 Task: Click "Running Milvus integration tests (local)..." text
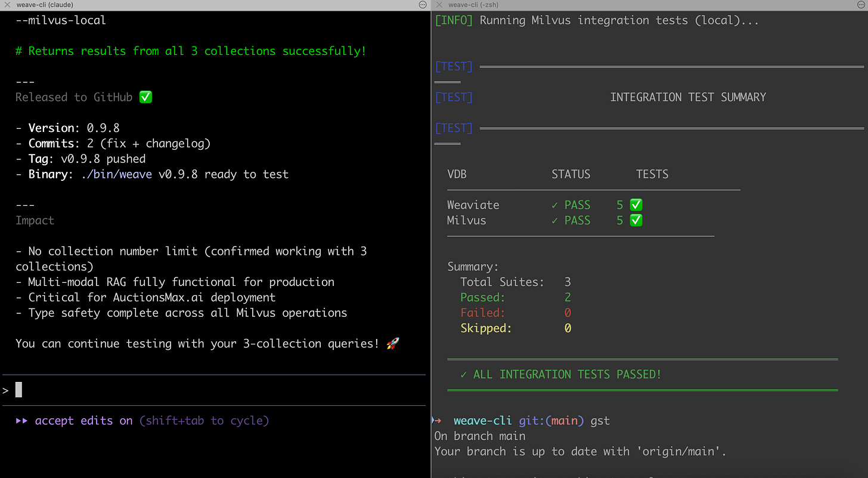pyautogui.click(x=619, y=20)
